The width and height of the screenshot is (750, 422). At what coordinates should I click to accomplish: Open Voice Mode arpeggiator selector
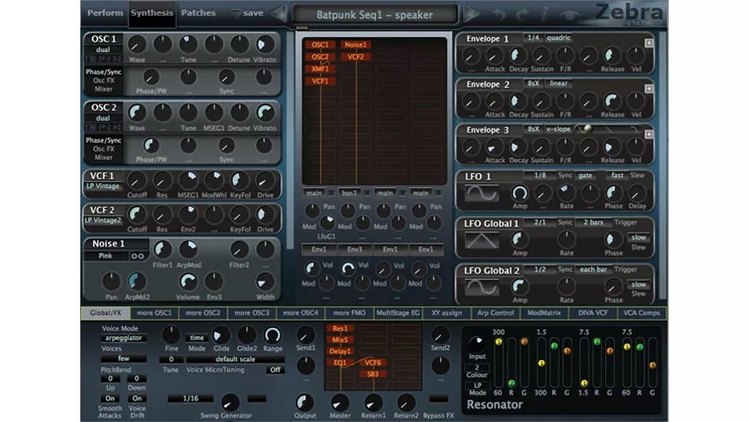(x=123, y=338)
